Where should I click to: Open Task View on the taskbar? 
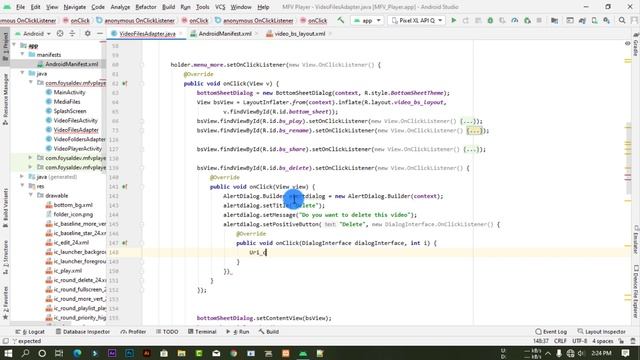[x=59, y=353]
